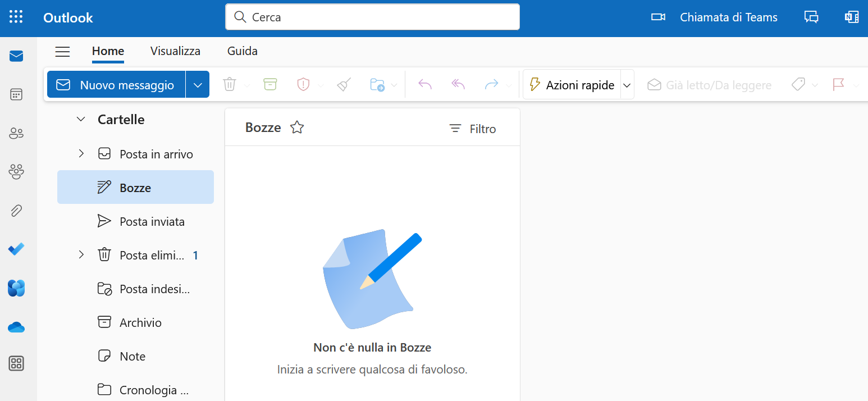Click the Forward arrow toolbar icon
The image size is (868, 401).
pyautogui.click(x=491, y=85)
